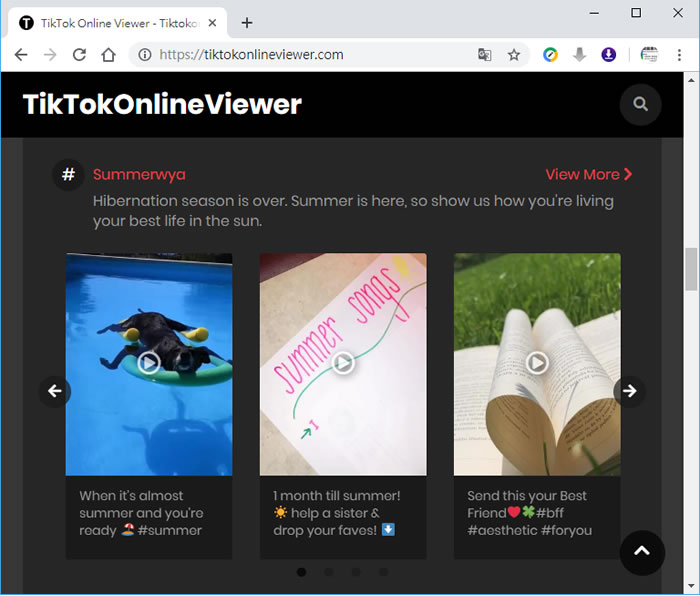Screen dimensions: 700x596
Task: Click the search magnifier icon in header
Action: point(640,104)
